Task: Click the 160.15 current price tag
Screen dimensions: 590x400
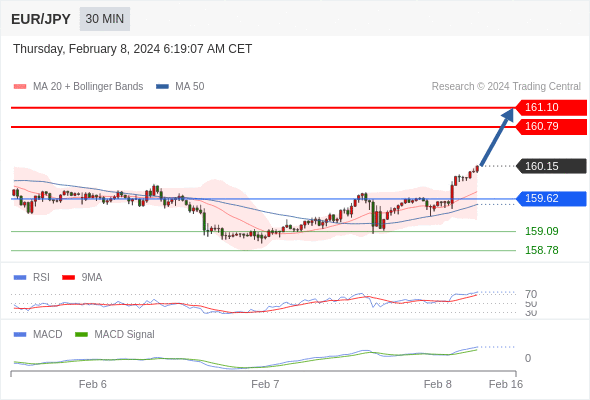Action: tap(551, 166)
